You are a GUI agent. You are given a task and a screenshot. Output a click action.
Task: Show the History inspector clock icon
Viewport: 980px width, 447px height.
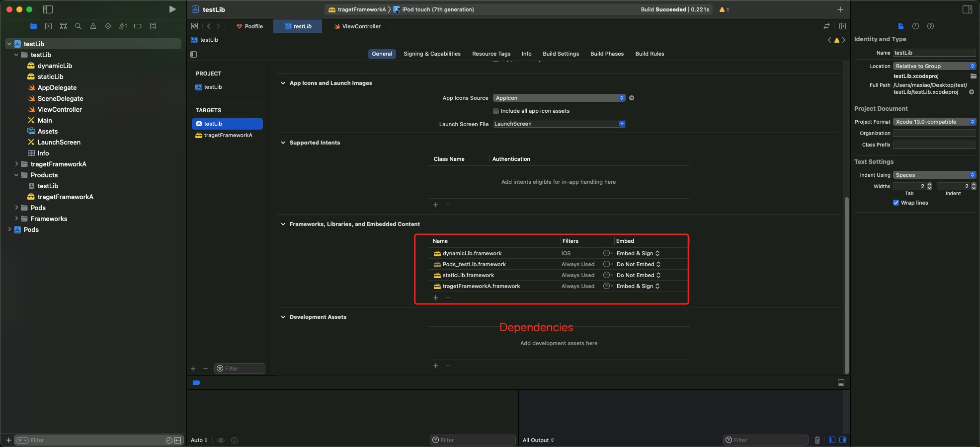pyautogui.click(x=915, y=26)
